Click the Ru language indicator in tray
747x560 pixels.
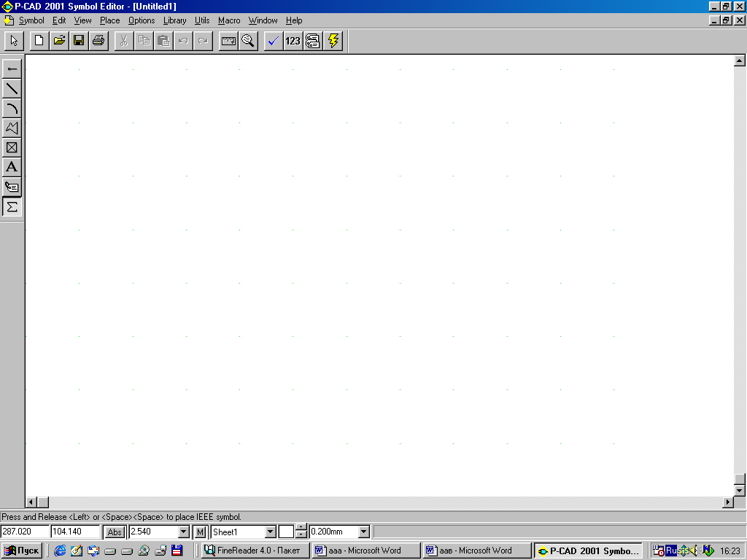click(671, 551)
